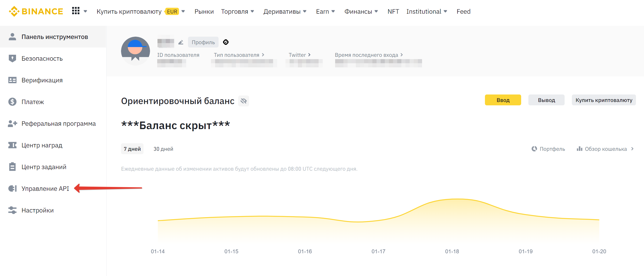Click the Безопасность shield icon
The image size is (644, 276).
[12, 58]
